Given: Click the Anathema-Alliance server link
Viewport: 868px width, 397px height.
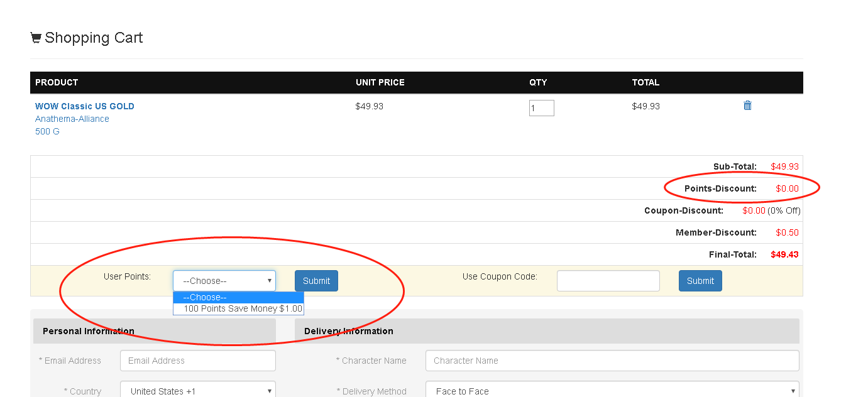Looking at the screenshot, I should (x=72, y=119).
